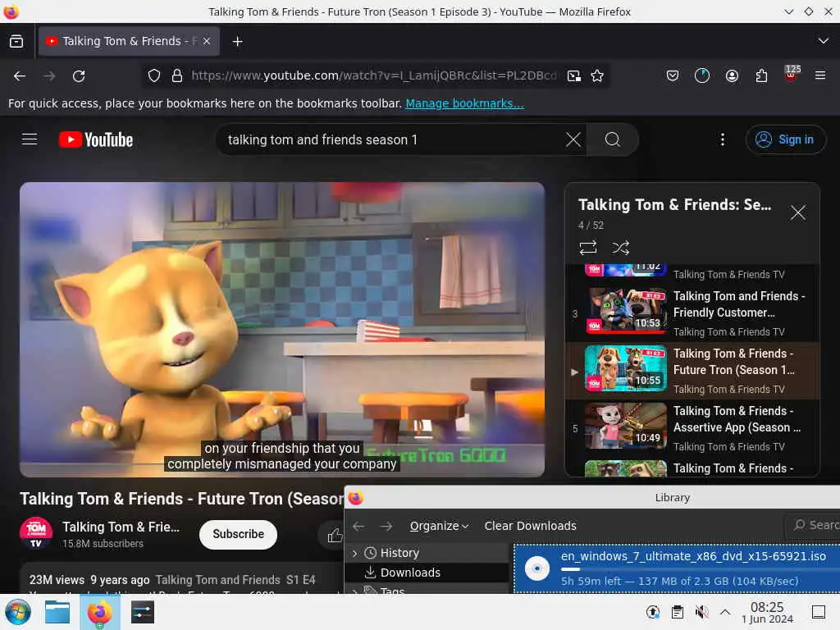Expand Tags tree node in Library
The height and width of the screenshot is (630, 840).
click(354, 591)
